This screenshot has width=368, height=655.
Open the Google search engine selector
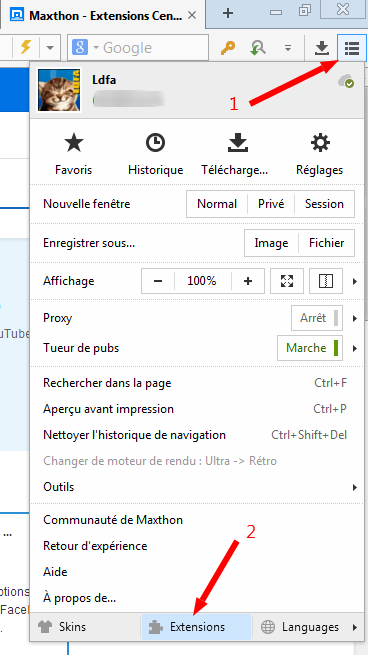[x=84, y=48]
